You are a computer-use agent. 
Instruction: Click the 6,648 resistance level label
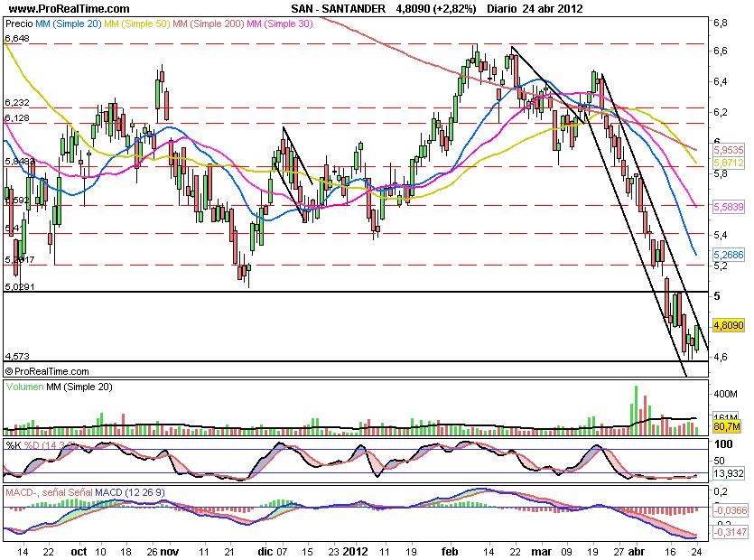(17, 39)
